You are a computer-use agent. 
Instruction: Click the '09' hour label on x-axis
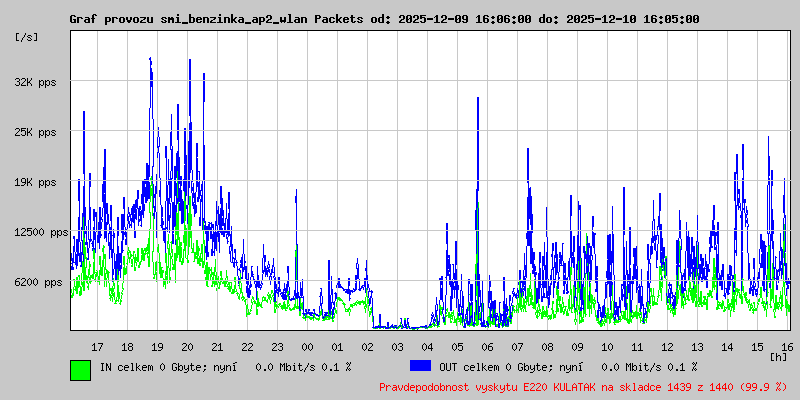click(577, 347)
